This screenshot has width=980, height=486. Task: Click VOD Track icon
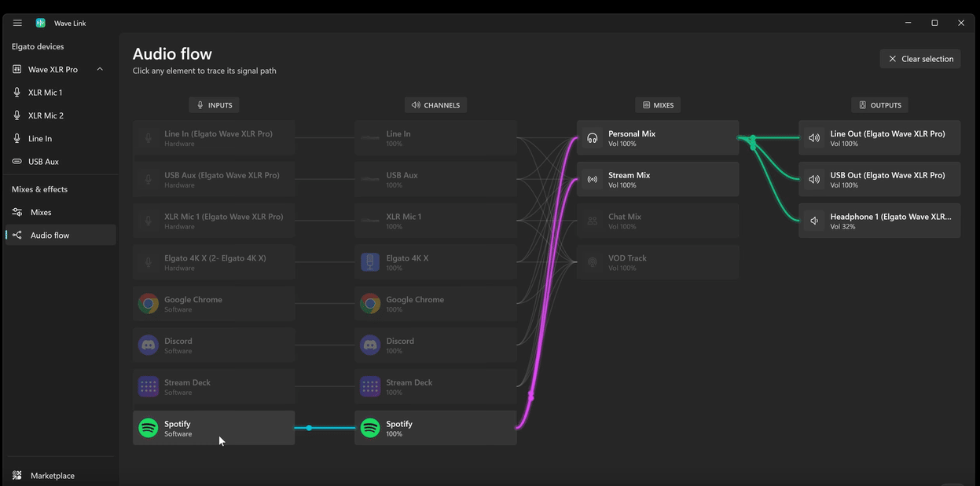(593, 262)
